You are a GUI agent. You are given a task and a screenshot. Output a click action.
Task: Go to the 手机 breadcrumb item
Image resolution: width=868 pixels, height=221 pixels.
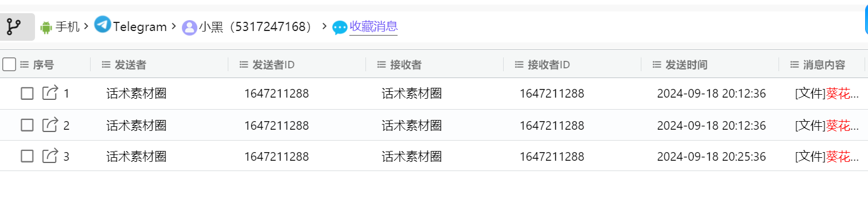click(67, 26)
